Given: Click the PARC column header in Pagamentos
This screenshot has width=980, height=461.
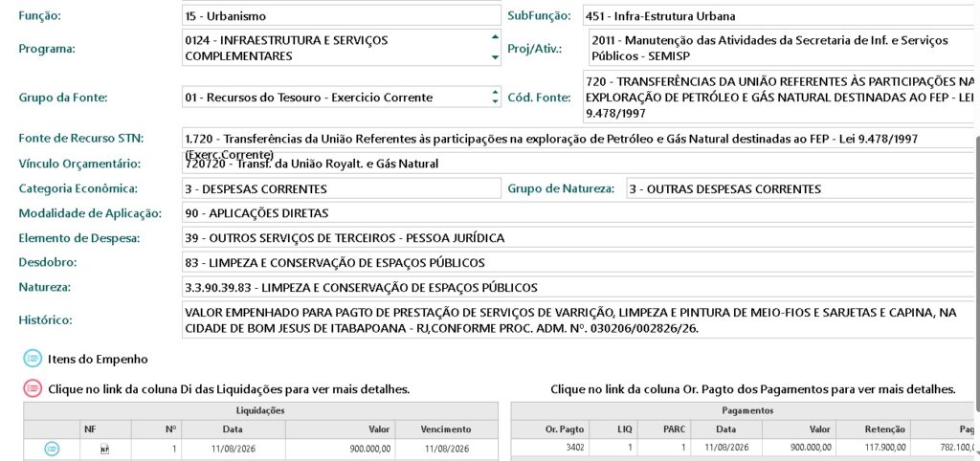Looking at the screenshot, I should 664,429.
